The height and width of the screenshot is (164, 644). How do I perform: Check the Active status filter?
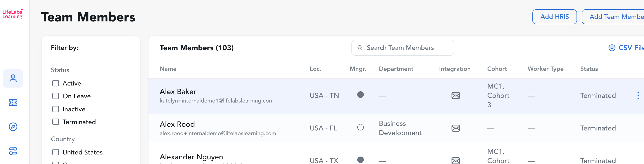point(56,83)
